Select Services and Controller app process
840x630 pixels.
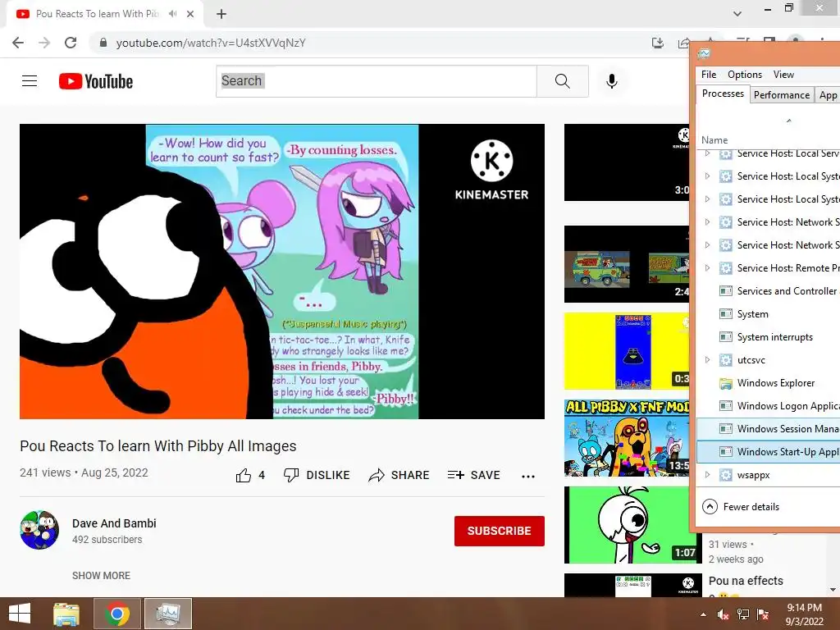(768, 291)
